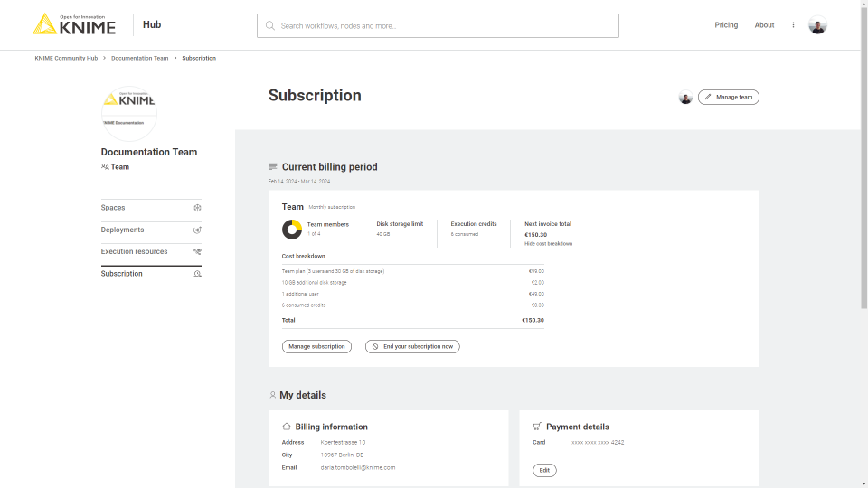Image resolution: width=868 pixels, height=488 pixels.
Task: Open the About menu item
Action: point(764,25)
